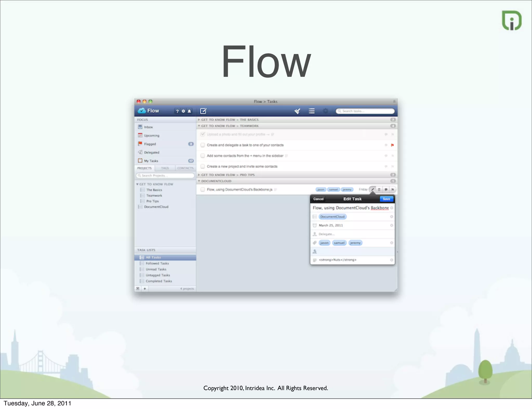Screen dimensions: 532x409
Task: Click red flag on 'Create and delegate' task
Action: (x=392, y=145)
